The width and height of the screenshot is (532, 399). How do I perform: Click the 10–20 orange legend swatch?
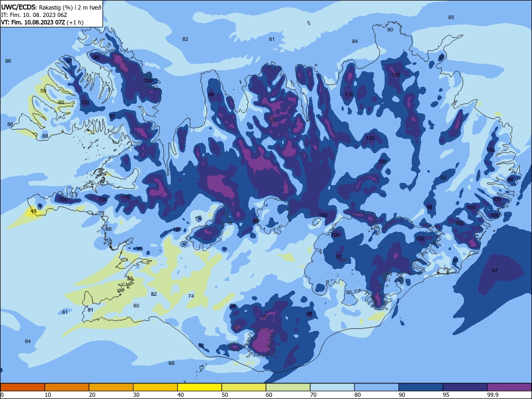tap(67, 387)
